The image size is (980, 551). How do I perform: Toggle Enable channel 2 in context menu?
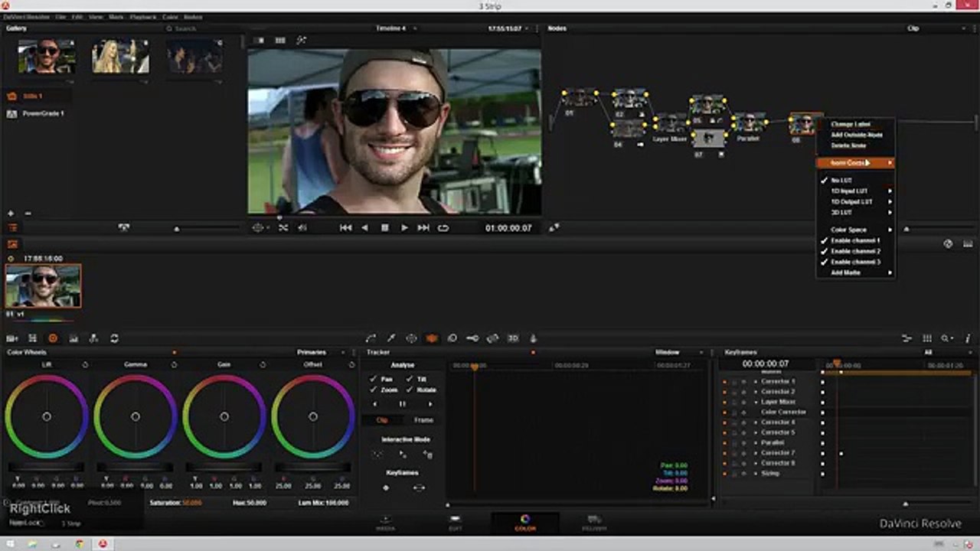click(x=855, y=252)
